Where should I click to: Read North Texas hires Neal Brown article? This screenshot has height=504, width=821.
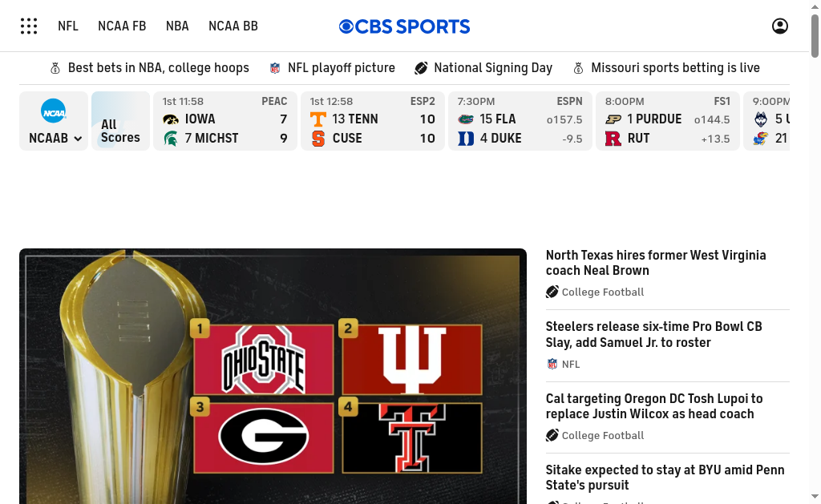point(655,263)
